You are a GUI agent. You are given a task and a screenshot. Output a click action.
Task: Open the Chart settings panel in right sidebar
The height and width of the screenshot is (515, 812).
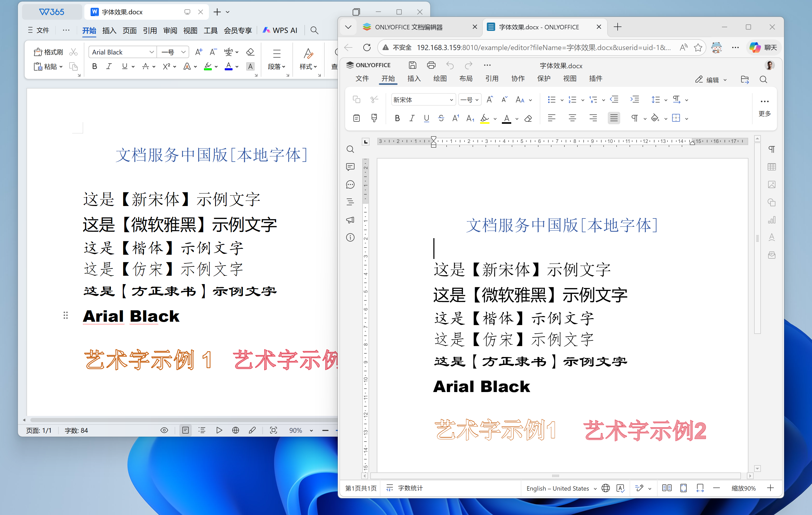(x=772, y=220)
